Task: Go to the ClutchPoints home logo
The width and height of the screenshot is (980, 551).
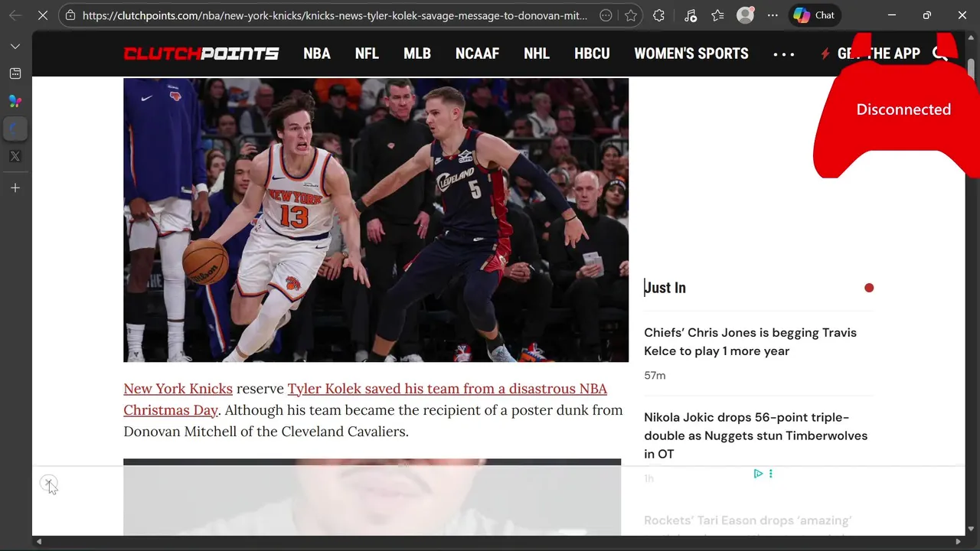Action: click(x=201, y=54)
